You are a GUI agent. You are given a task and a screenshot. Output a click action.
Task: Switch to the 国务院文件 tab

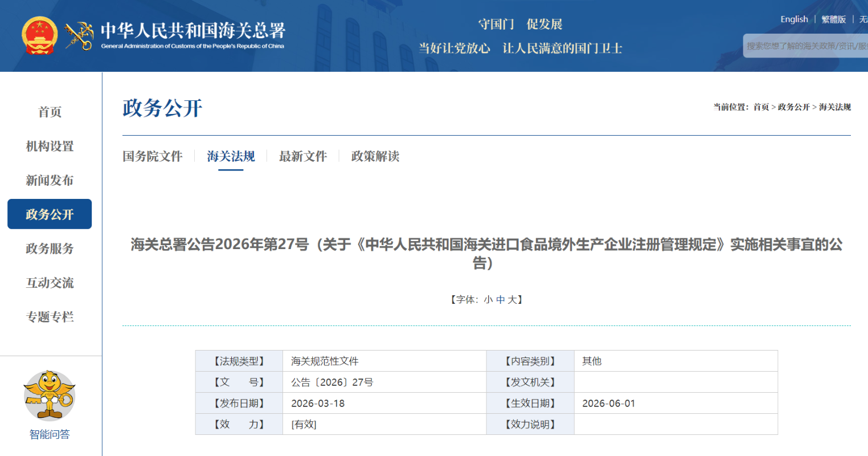point(152,156)
